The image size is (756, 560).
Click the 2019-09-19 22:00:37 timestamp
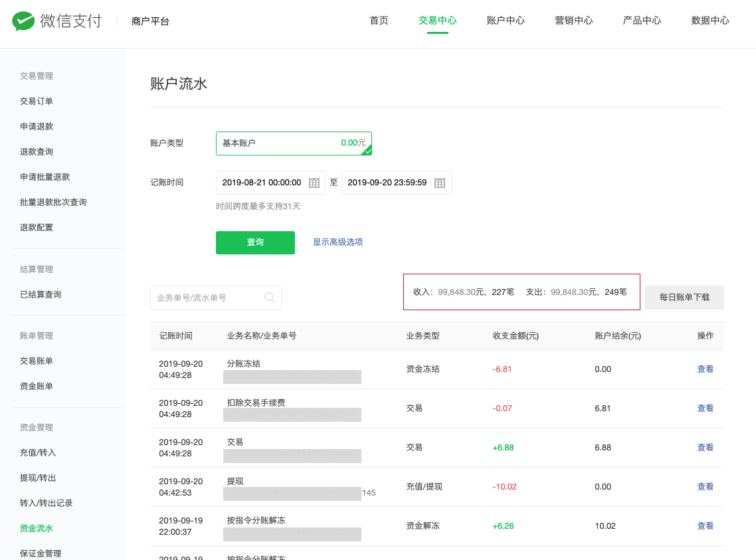coord(181,525)
